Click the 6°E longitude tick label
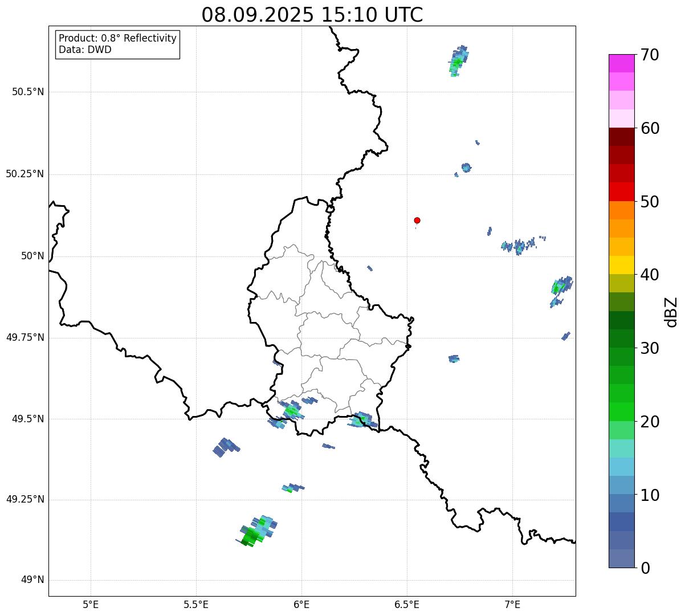 coord(301,605)
